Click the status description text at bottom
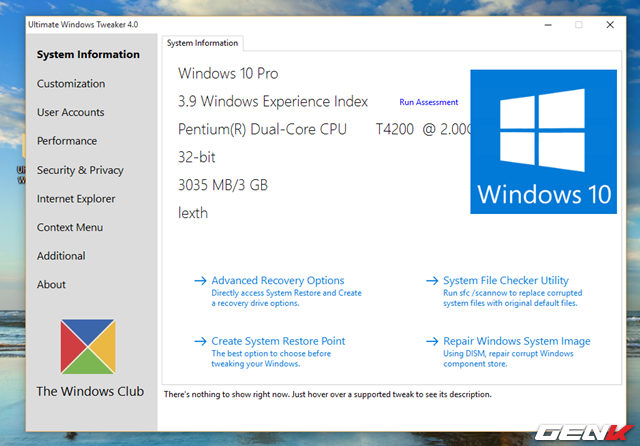The image size is (640, 446). click(x=327, y=394)
